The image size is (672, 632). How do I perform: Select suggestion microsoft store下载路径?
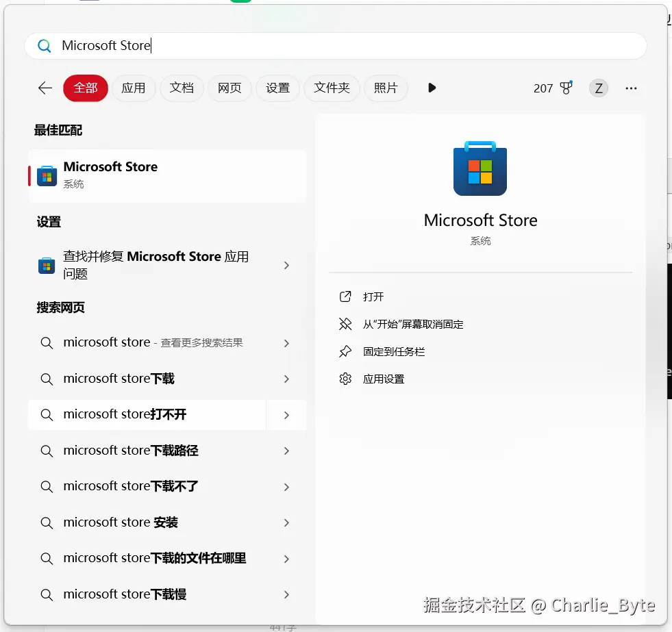pyautogui.click(x=131, y=451)
